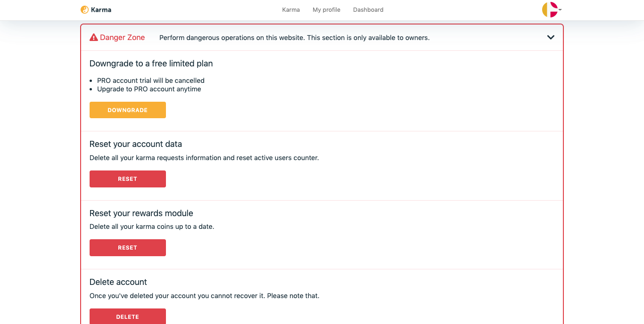Click 'Perform dangerous operations on this website' description
The height and width of the screenshot is (324, 644).
tap(294, 38)
